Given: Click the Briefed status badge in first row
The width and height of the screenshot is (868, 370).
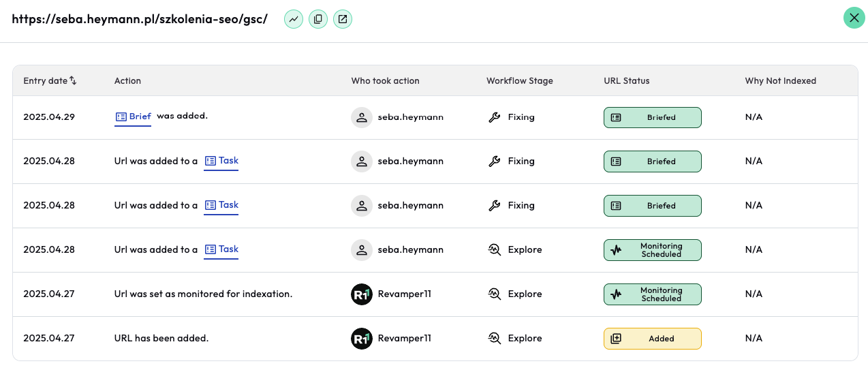Looking at the screenshot, I should coord(652,117).
